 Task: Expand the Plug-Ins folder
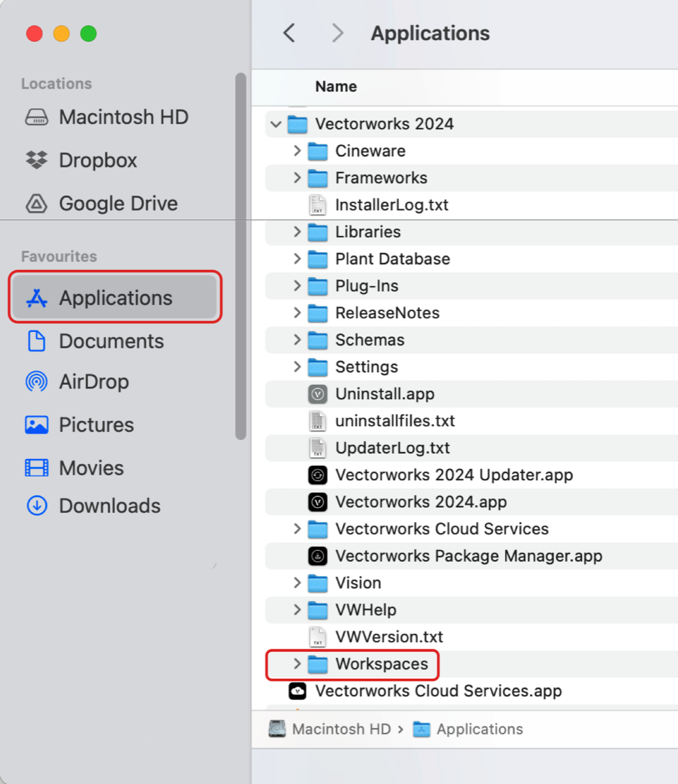(297, 286)
